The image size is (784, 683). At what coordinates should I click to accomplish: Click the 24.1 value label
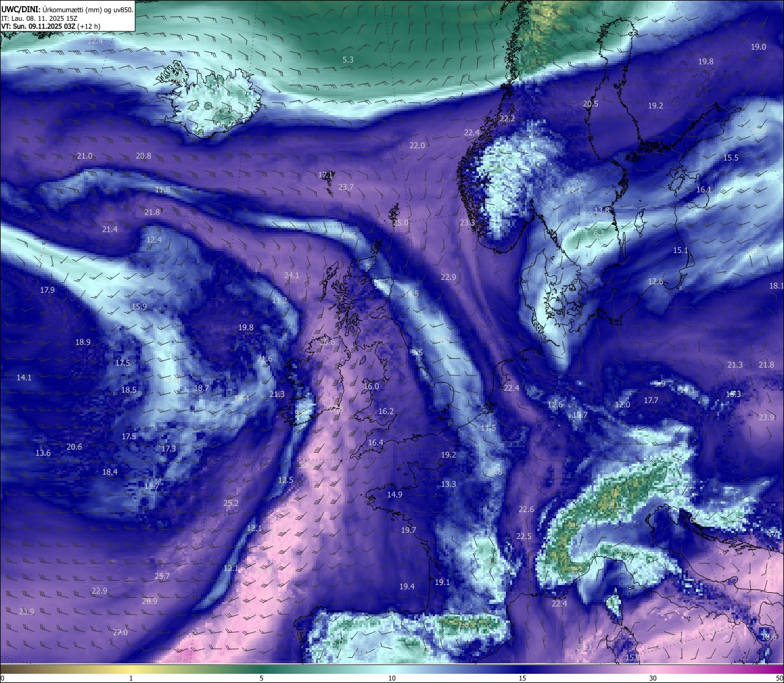292,275
